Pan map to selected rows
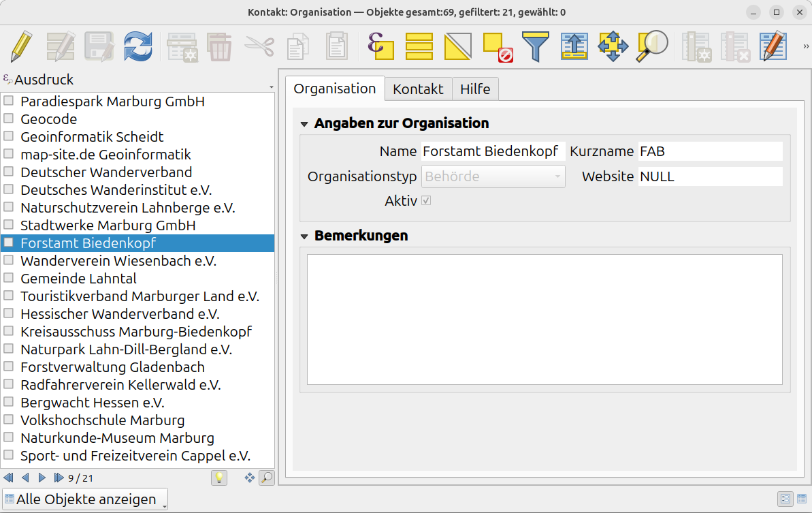812x513 pixels. (613, 46)
